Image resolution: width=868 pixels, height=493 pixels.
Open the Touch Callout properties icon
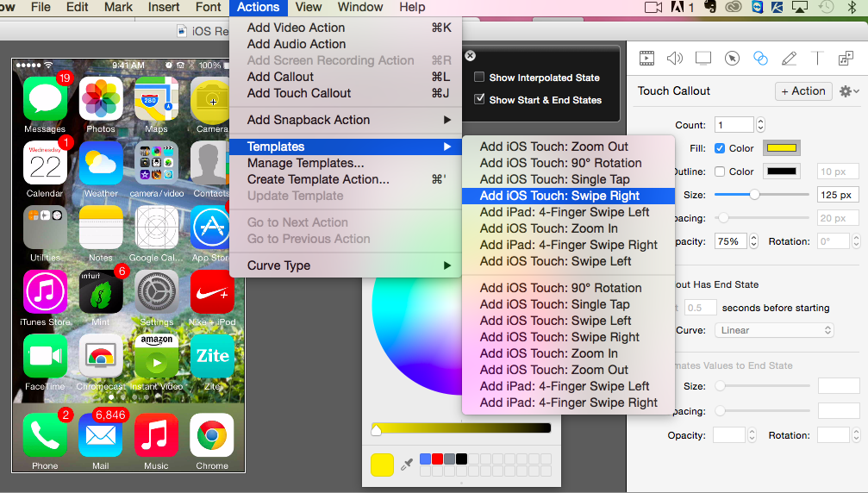tap(760, 58)
